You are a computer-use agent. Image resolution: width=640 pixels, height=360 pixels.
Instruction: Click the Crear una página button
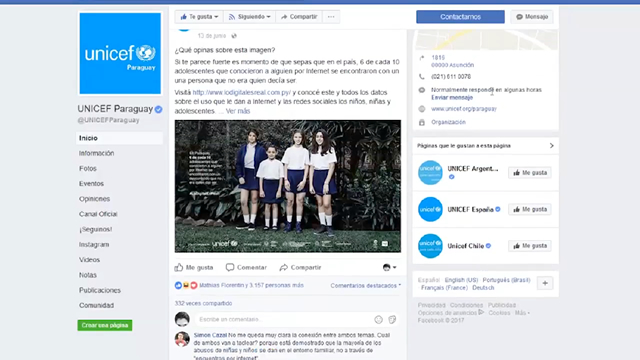tap(104, 325)
